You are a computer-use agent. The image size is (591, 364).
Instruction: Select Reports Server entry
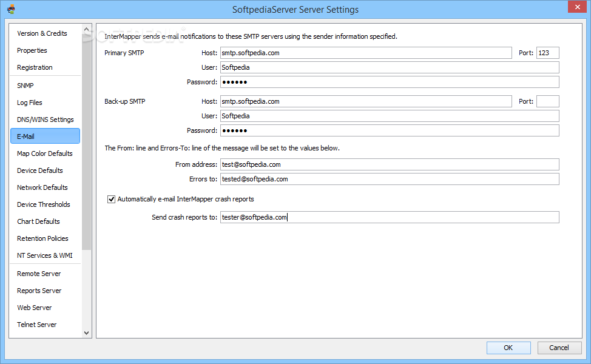[39, 291]
